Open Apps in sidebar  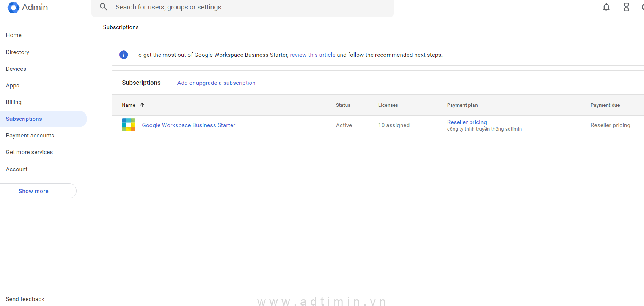click(13, 86)
